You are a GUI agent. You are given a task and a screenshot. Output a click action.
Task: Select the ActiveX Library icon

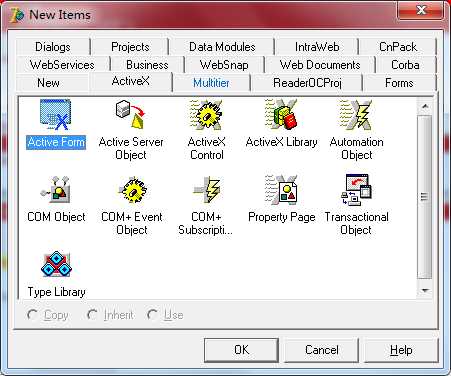point(281,115)
